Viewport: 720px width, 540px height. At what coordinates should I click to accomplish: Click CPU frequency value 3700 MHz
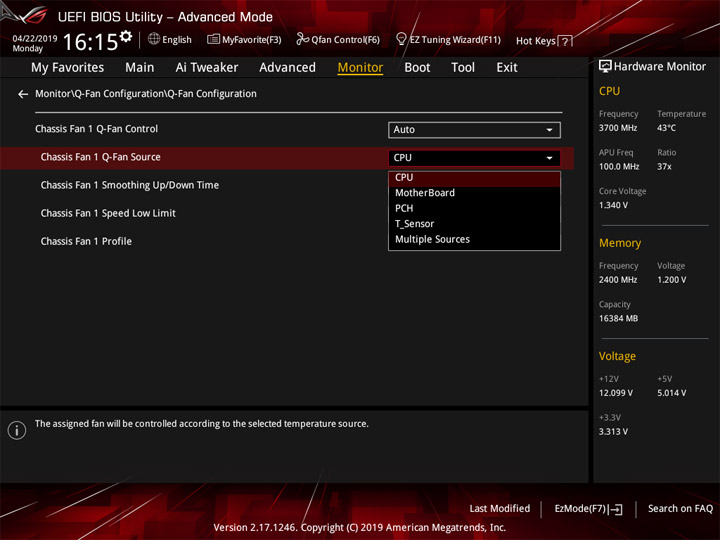pos(618,128)
